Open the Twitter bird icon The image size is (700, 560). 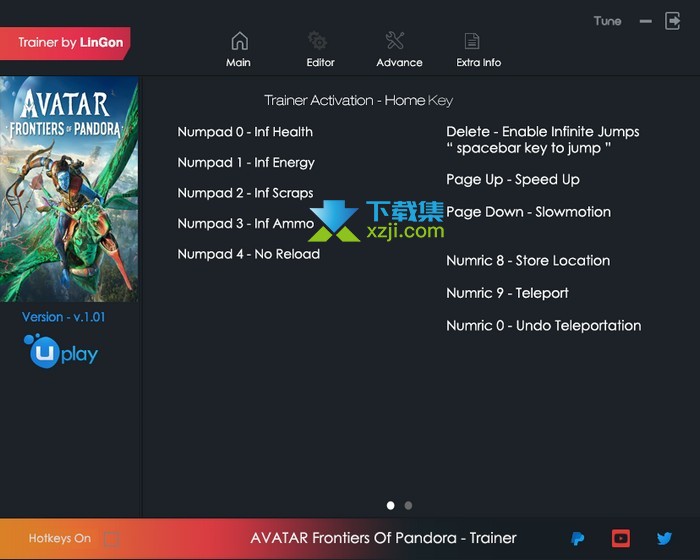click(664, 539)
